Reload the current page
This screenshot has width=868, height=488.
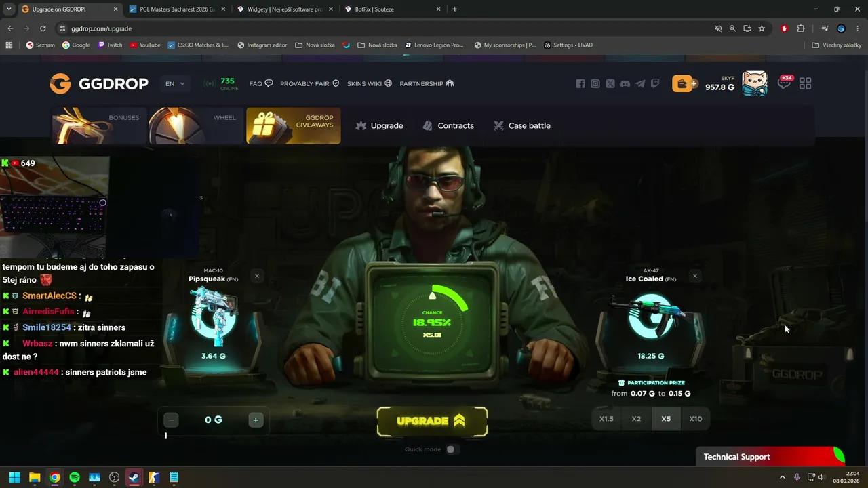pyautogui.click(x=43, y=28)
